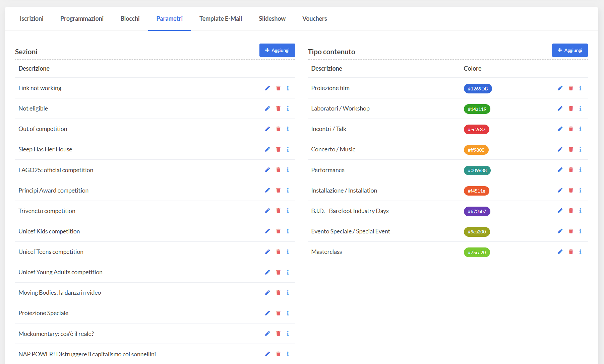Delete 'Triveneto competition' section

tap(278, 211)
